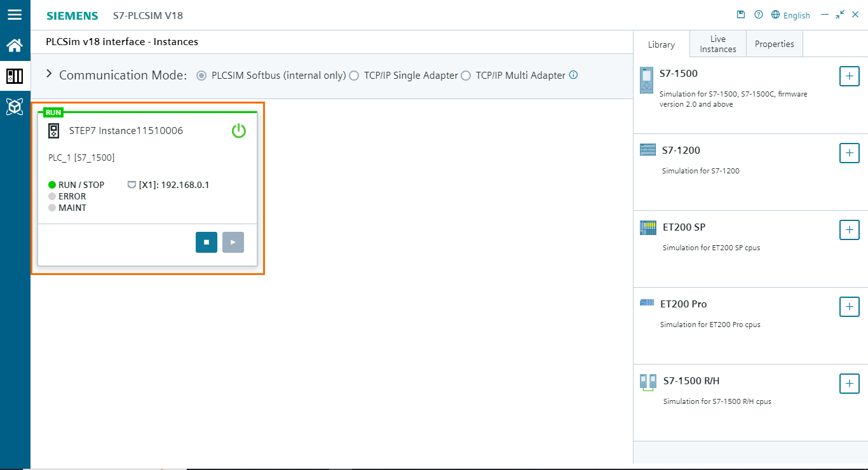Add an S7-1200 simulation from the Library
This screenshot has height=470, width=868.
pyautogui.click(x=850, y=153)
